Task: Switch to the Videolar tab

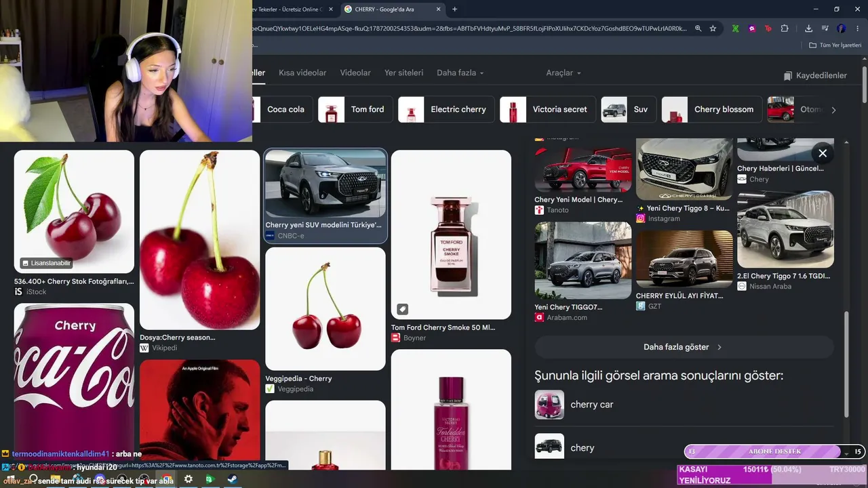Action: (355, 73)
